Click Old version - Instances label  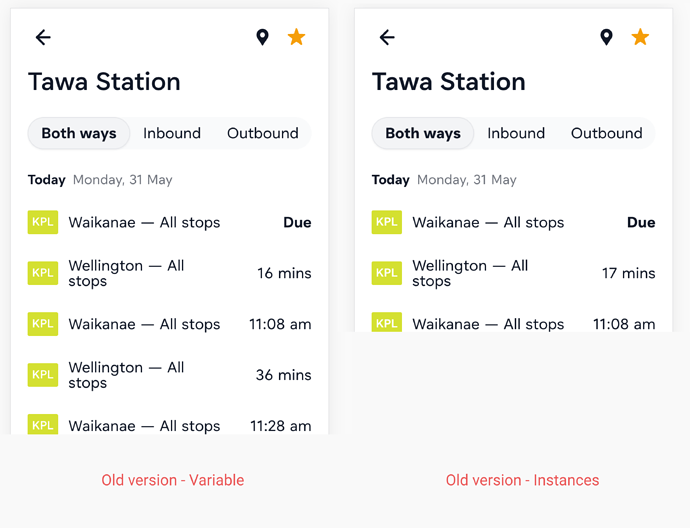tap(522, 480)
